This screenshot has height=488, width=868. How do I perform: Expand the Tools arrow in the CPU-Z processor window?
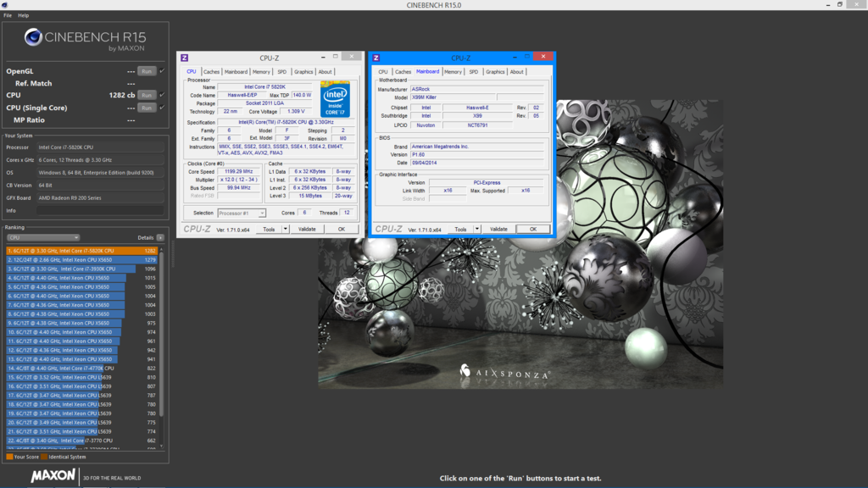tap(285, 229)
